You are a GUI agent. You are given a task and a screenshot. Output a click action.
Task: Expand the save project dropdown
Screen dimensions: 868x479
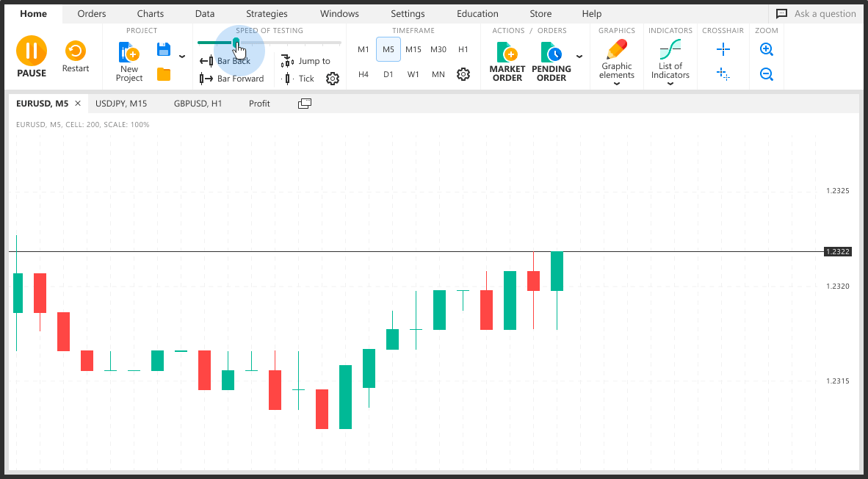[x=181, y=55]
